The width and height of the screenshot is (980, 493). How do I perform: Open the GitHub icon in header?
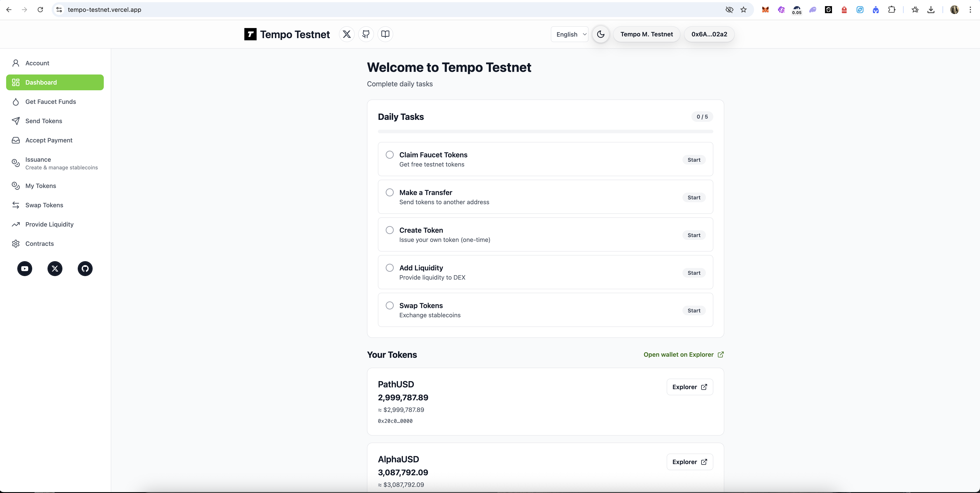pos(366,34)
